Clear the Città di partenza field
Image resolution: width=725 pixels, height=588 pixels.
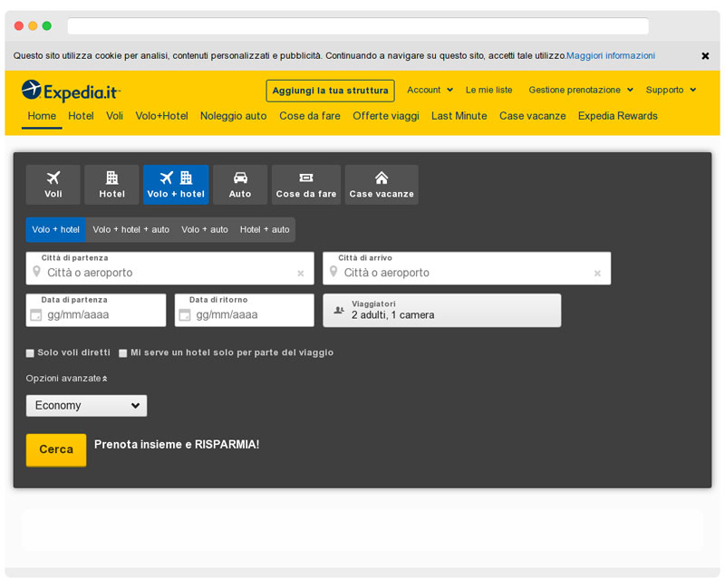point(301,274)
